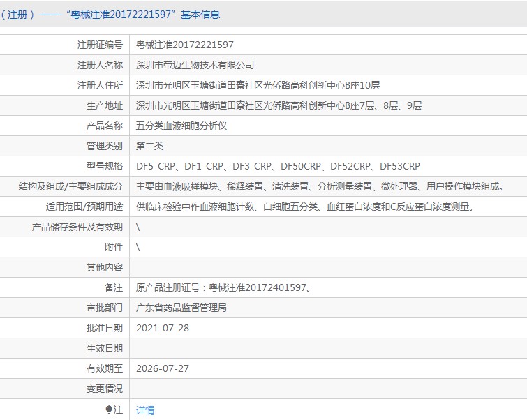Screen dimensions: 527x420
Task: Select product name 五分类血液细胞分析仪
Action: coord(181,126)
